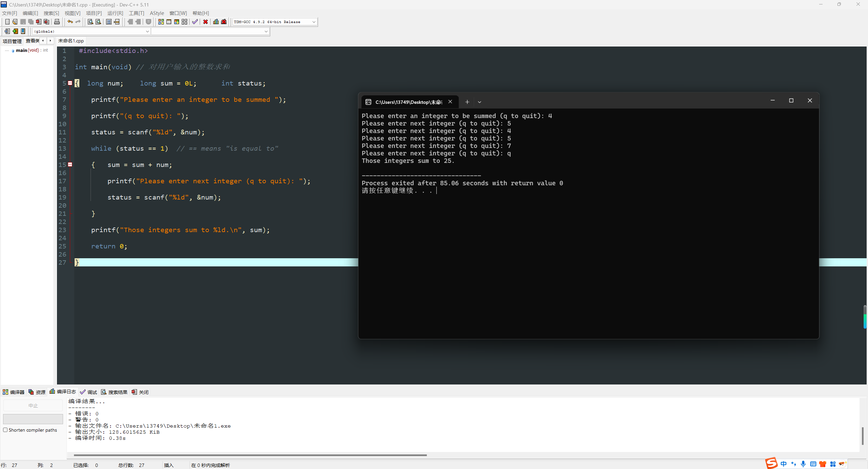
Task: Click the Print icon in toolbar
Action: point(57,22)
